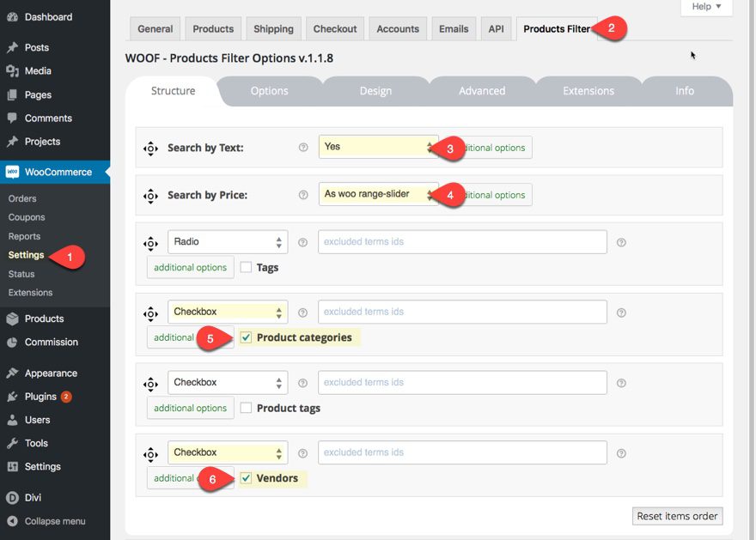Click the Collapse menu arrow icon
Screen dimensions: 756x540
12,521
